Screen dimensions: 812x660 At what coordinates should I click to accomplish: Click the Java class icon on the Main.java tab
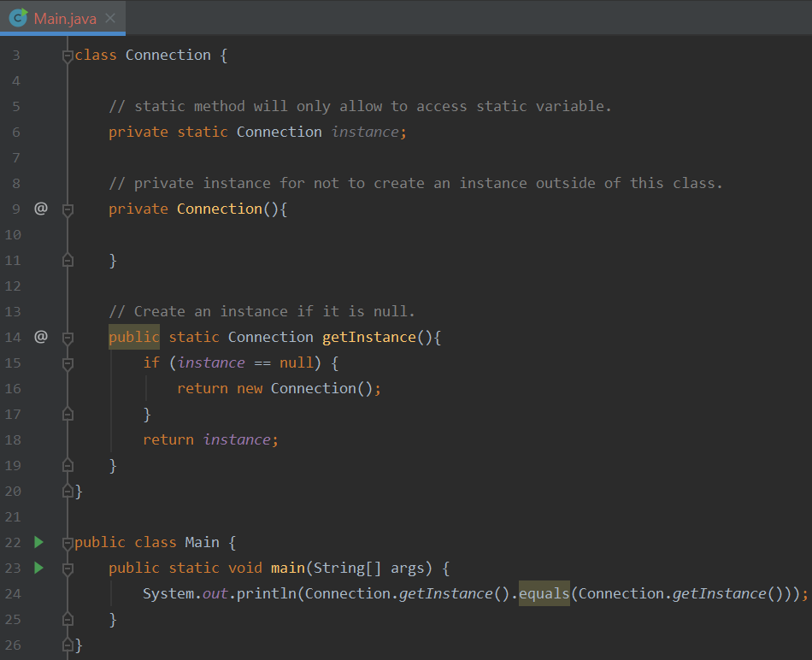click(17, 15)
